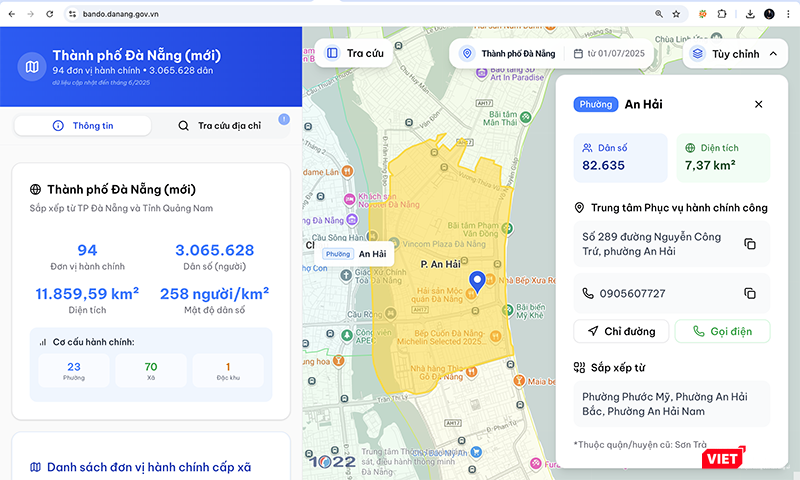800x480 pixels.
Task: Copy the phone number 0905607727
Action: pyautogui.click(x=750, y=293)
